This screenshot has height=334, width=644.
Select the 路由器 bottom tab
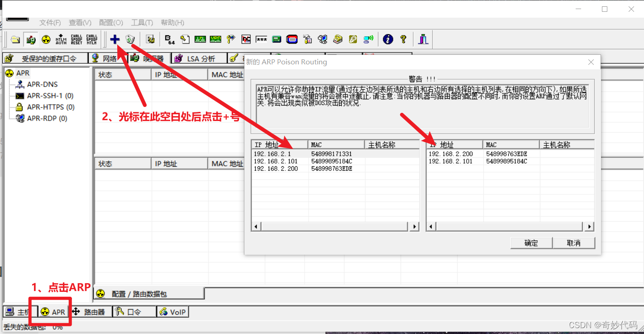tap(90, 312)
